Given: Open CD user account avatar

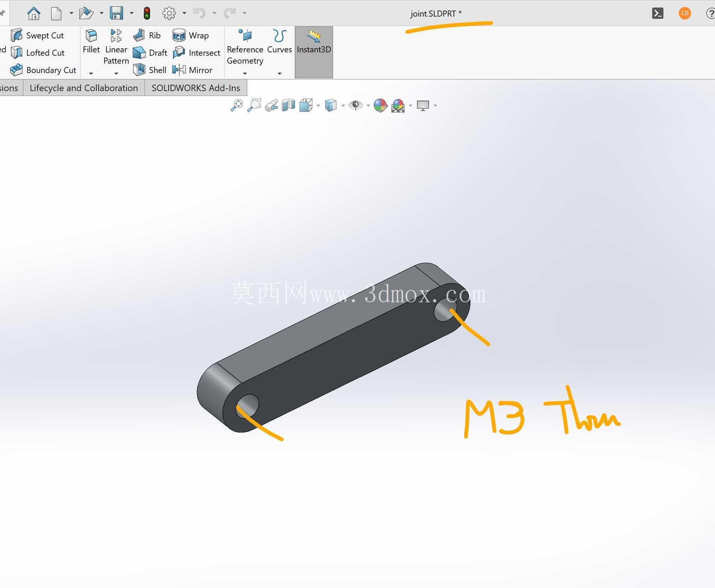Looking at the screenshot, I should (685, 13).
